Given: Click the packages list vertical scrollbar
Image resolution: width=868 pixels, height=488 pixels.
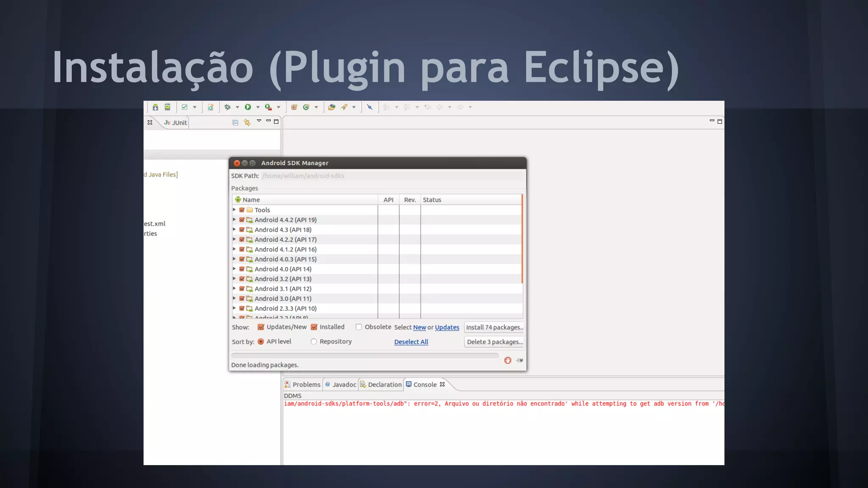Looking at the screenshot, I should pyautogui.click(x=522, y=239).
